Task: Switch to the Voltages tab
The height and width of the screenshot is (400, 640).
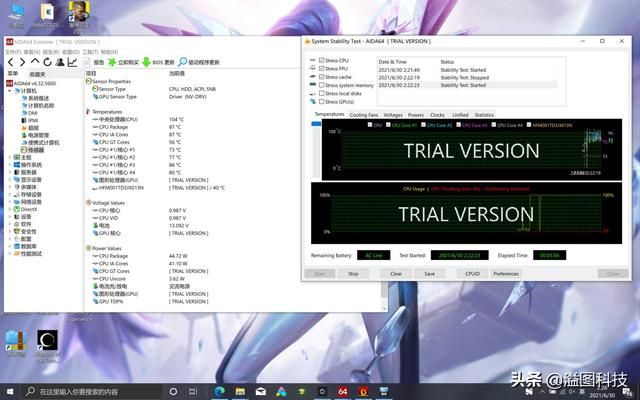Action: point(393,115)
